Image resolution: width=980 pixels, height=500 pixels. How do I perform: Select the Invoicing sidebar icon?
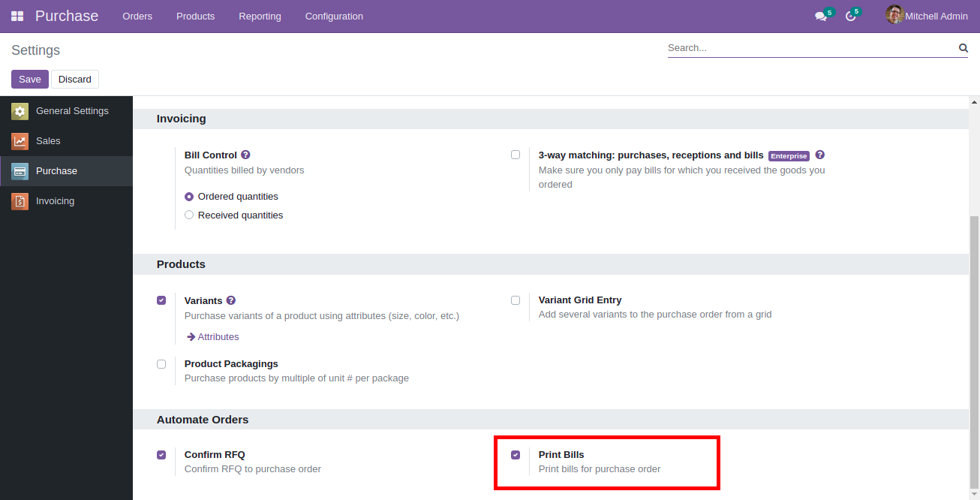(x=20, y=201)
